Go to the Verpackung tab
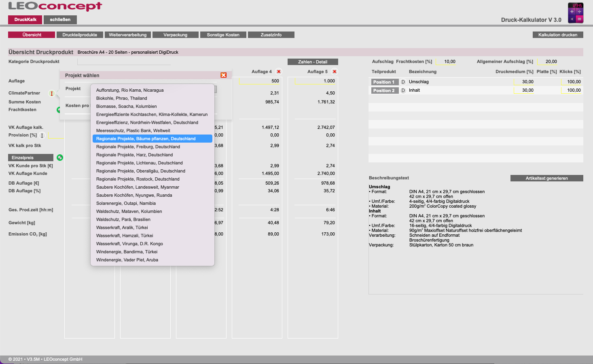Screen dimensions: 593x364 tap(176, 35)
